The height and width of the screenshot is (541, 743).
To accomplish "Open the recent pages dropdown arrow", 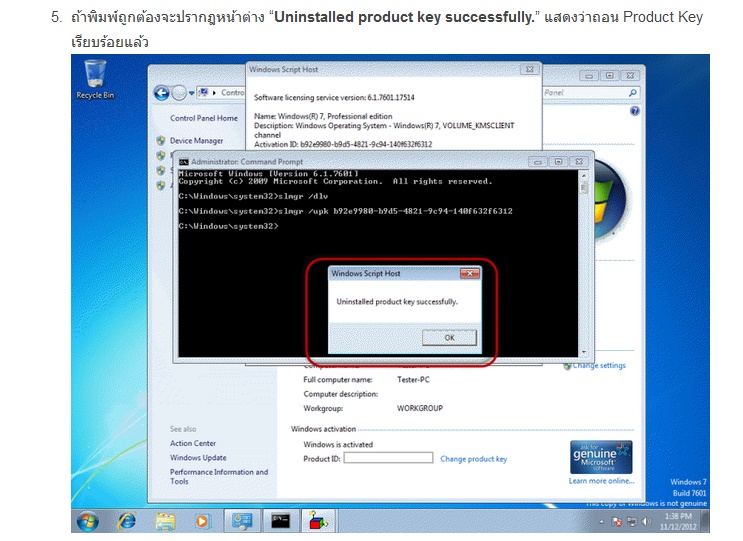I will (x=191, y=93).
